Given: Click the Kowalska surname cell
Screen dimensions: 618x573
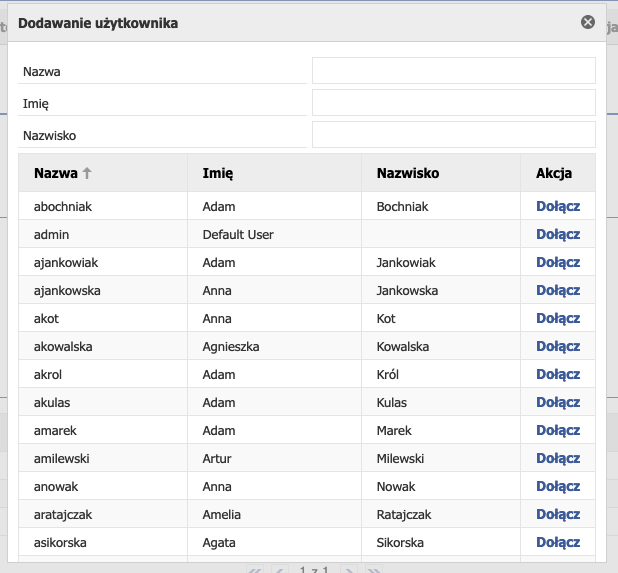Looking at the screenshot, I should click(x=441, y=346).
